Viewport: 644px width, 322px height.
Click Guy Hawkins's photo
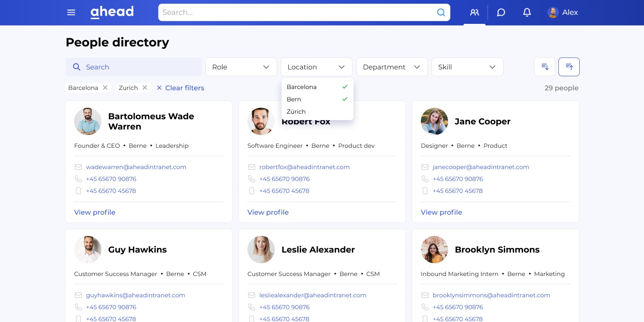coord(88,250)
